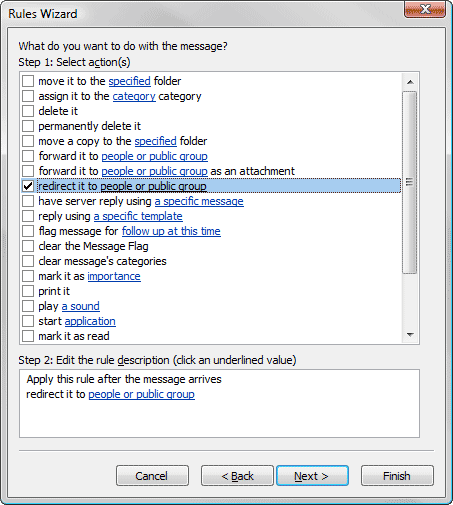
Task: Select the 'delete it' action text
Action: coord(58,111)
